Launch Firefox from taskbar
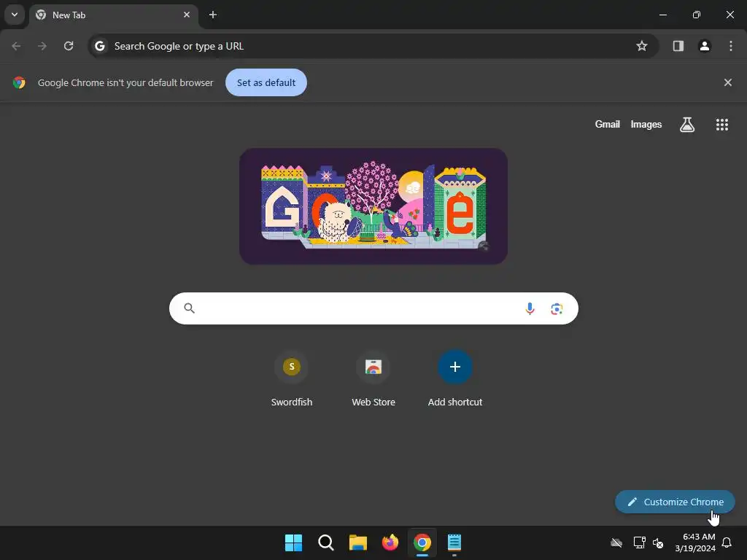 tap(390, 542)
